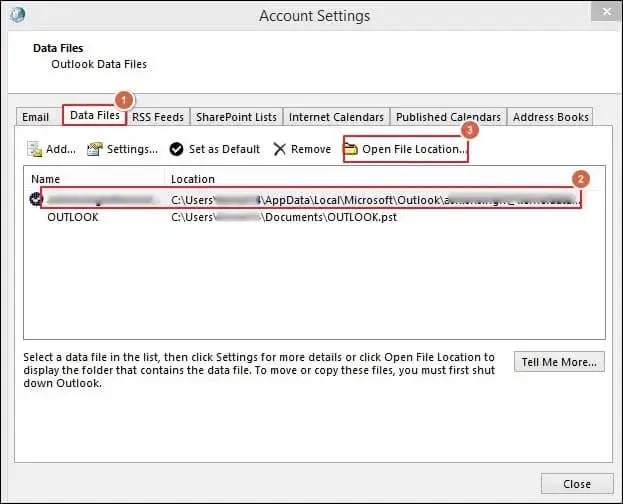The width and height of the screenshot is (623, 504).
Task: Click the Set as Default label
Action: (224, 149)
